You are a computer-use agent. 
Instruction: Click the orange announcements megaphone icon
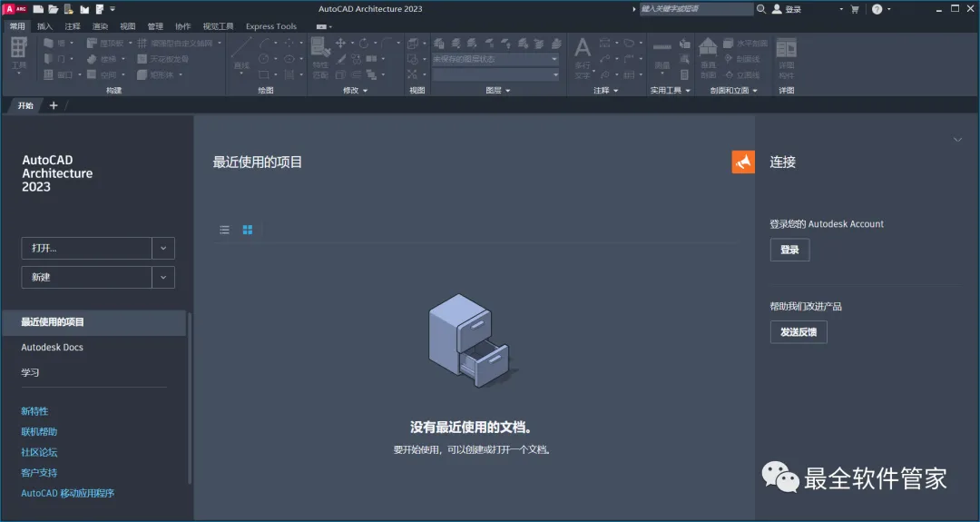coord(743,163)
